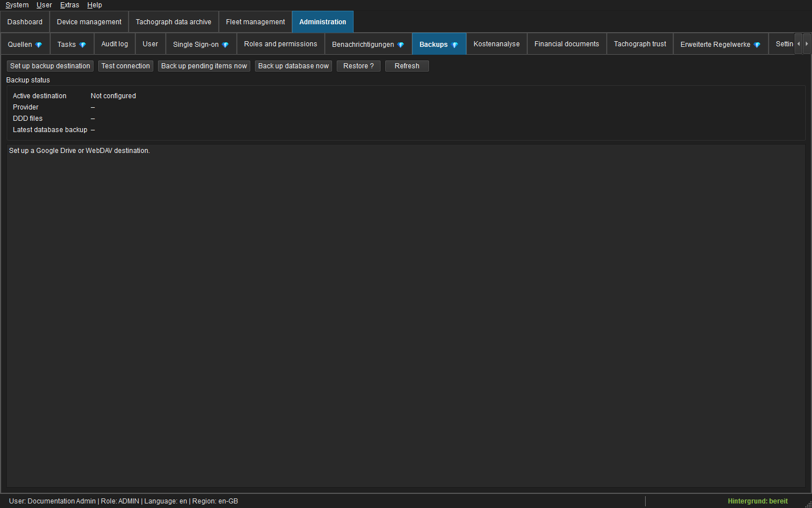Click the 'DDD files' label
Image resolution: width=812 pixels, height=508 pixels.
click(28, 119)
